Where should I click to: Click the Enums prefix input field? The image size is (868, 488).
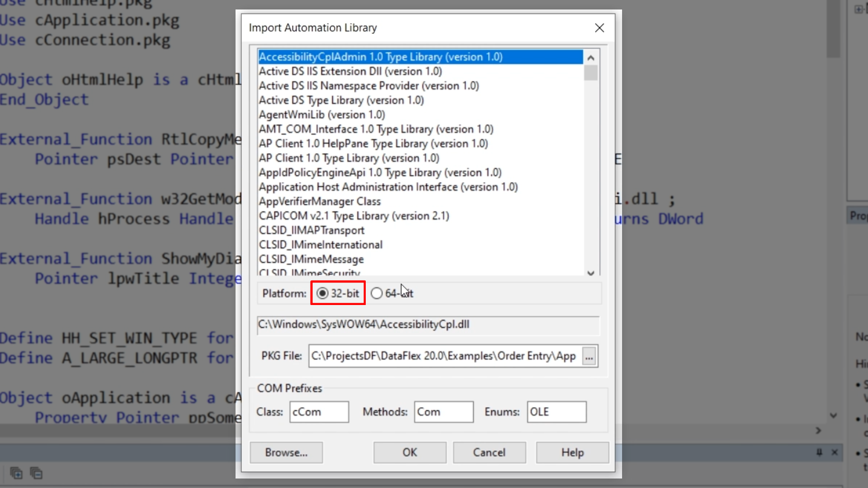556,412
